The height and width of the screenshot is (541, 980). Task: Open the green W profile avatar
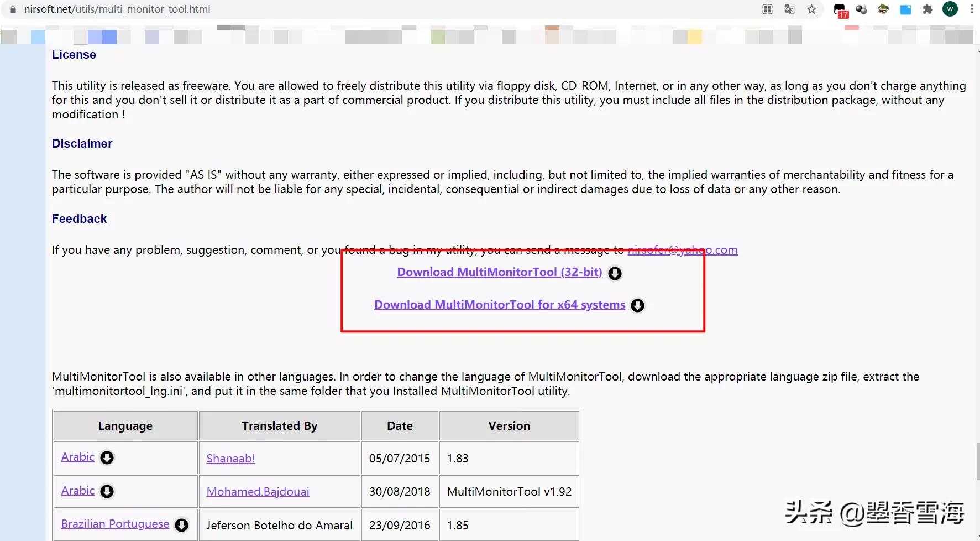tap(950, 9)
